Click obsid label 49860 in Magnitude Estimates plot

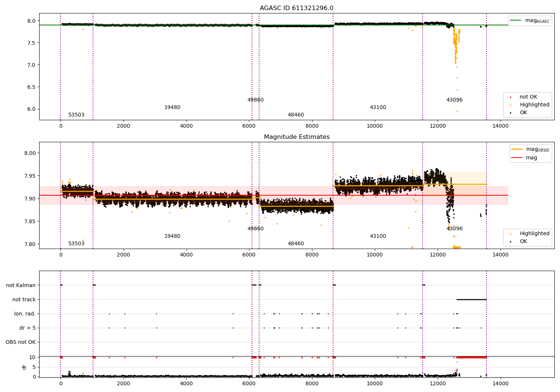pyautogui.click(x=255, y=228)
